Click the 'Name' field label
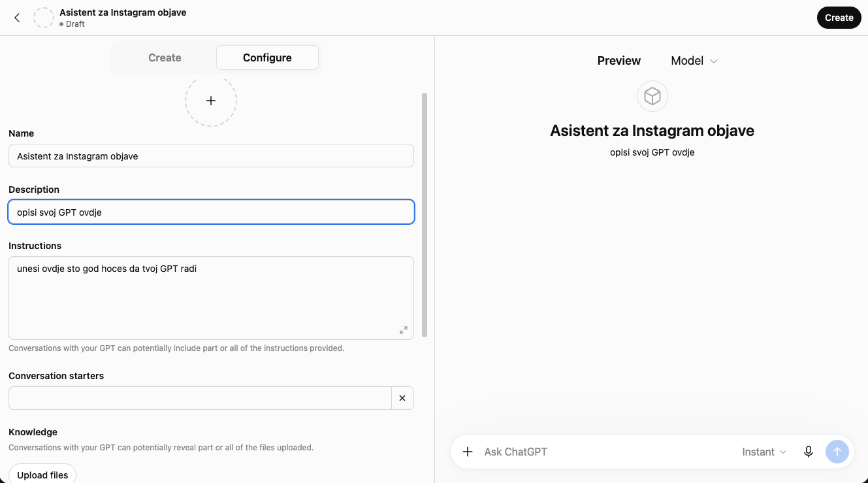The image size is (868, 483). tap(21, 133)
